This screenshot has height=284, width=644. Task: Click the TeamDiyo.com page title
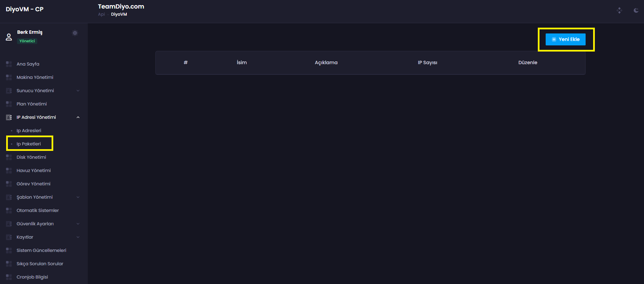pos(121,6)
